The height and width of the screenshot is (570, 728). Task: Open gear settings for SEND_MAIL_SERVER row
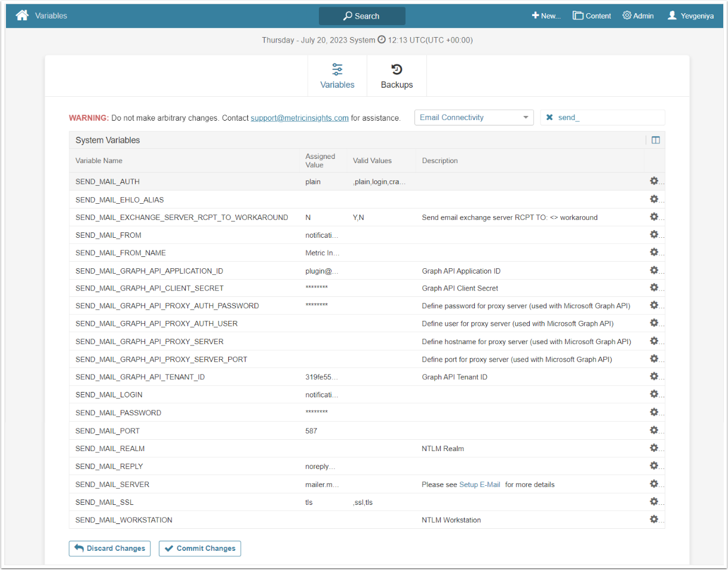654,483
